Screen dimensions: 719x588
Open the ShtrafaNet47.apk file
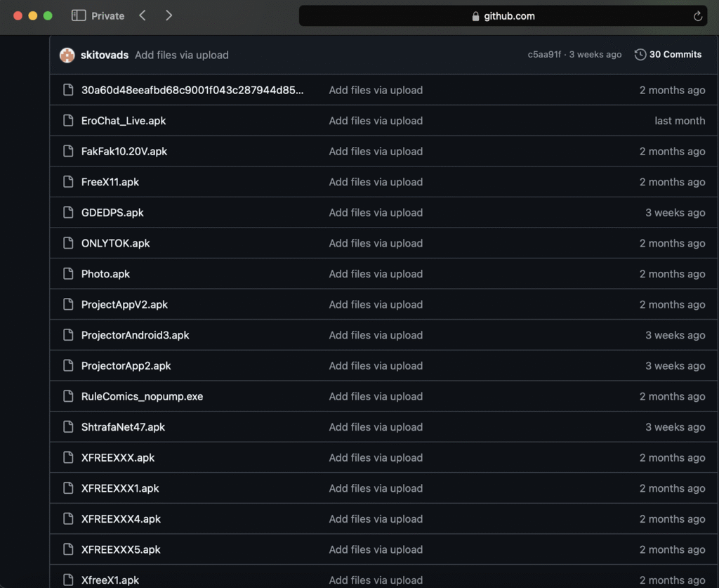[x=123, y=427]
